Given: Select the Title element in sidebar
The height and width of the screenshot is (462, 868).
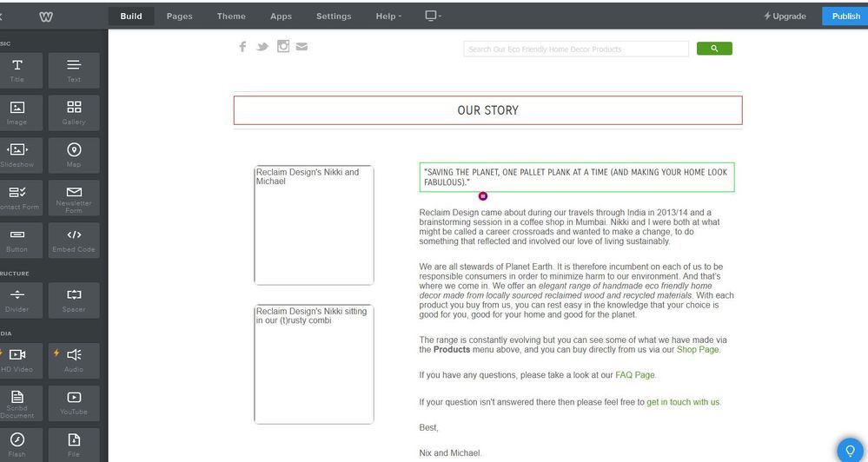Looking at the screenshot, I should [x=17, y=69].
